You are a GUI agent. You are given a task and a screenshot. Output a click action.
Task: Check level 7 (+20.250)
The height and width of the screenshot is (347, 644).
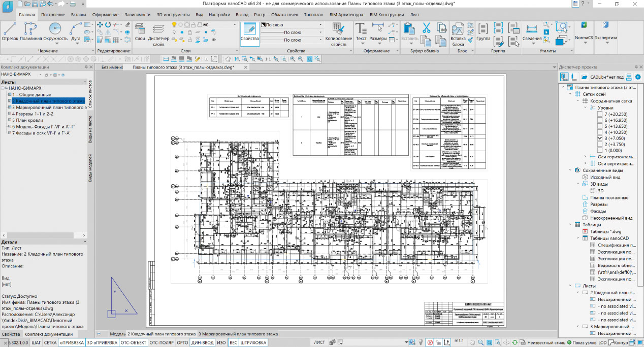[600, 114]
